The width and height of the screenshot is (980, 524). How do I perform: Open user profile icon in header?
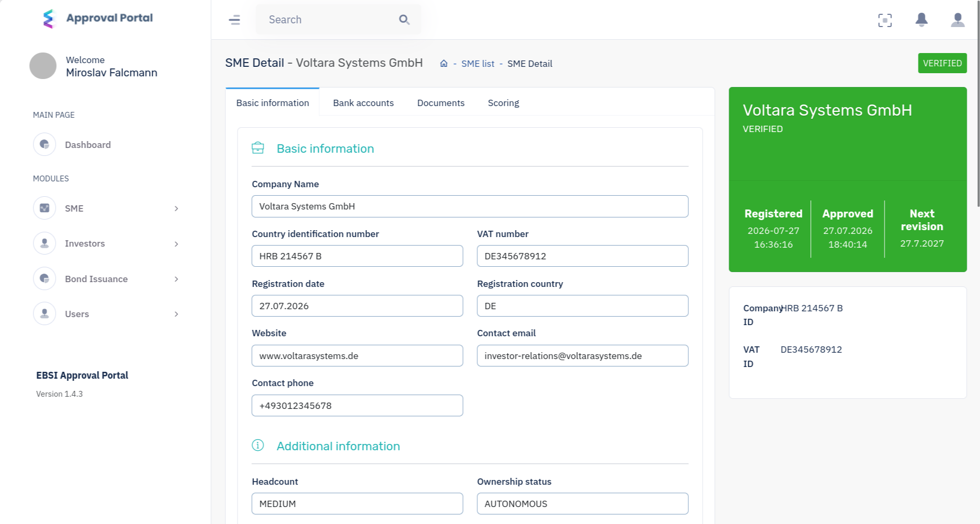pos(958,20)
